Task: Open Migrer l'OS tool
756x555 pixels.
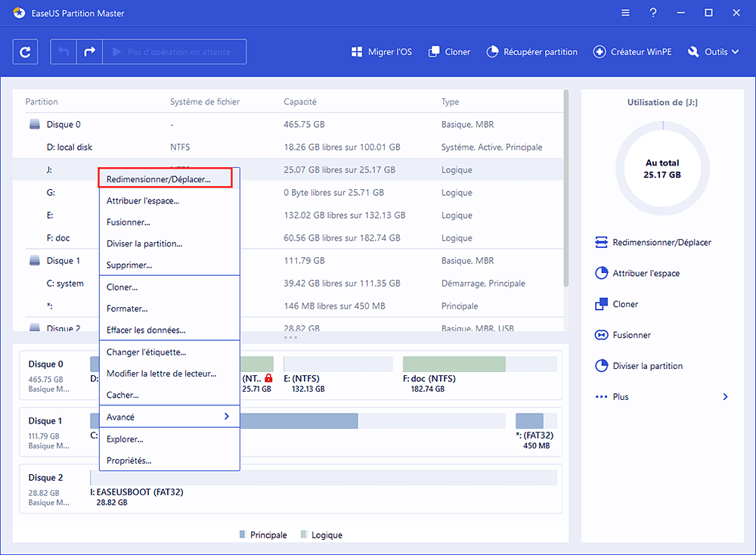Action: (382, 51)
